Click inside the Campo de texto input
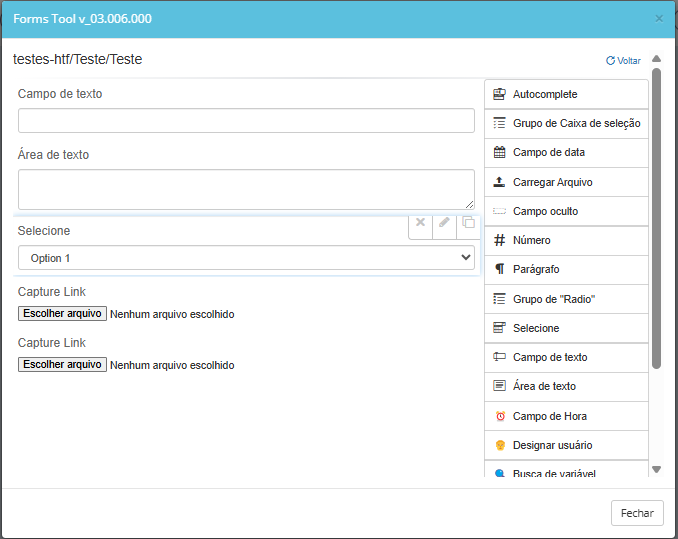Image resolution: width=678 pixels, height=539 pixels. 246,121
